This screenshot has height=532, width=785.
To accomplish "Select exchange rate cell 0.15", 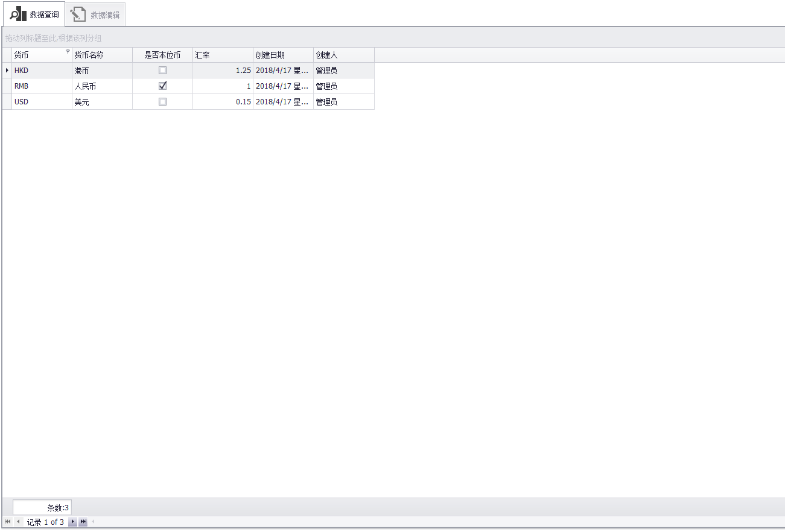I will tap(223, 102).
